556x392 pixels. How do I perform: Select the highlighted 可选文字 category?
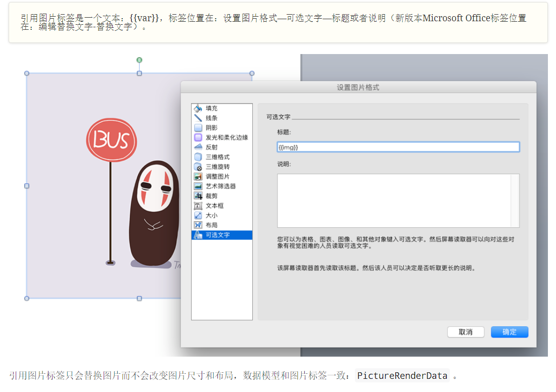coord(217,234)
